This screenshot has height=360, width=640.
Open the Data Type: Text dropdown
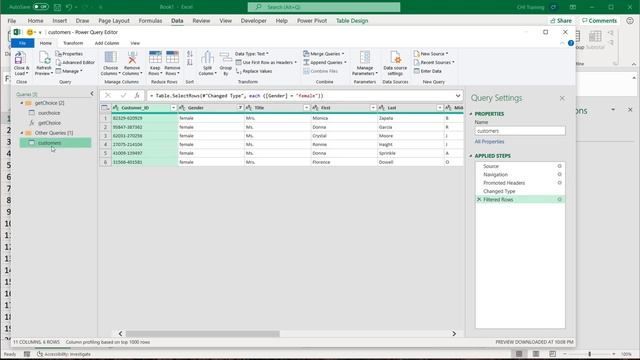(252, 53)
